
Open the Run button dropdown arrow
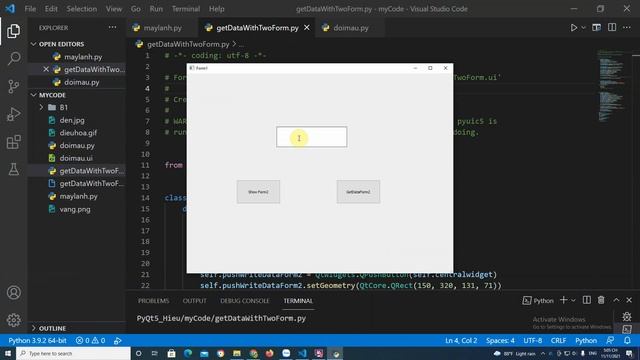583,28
